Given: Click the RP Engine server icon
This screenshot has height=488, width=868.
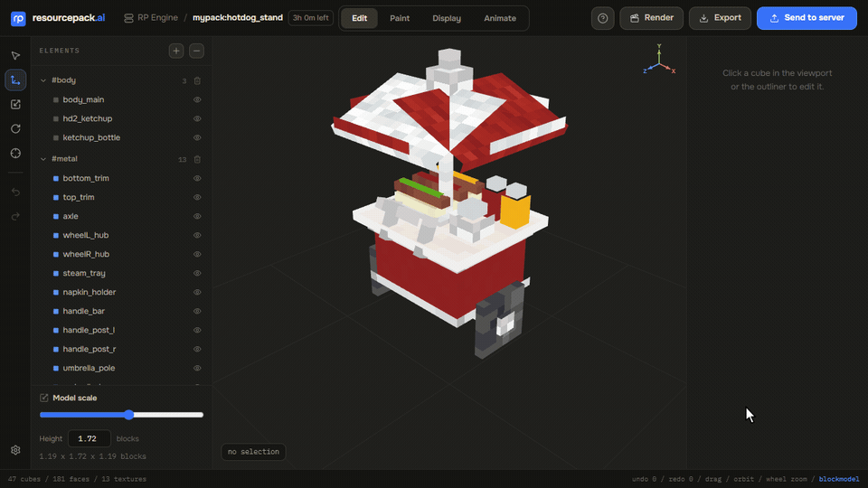Looking at the screenshot, I should click(128, 18).
